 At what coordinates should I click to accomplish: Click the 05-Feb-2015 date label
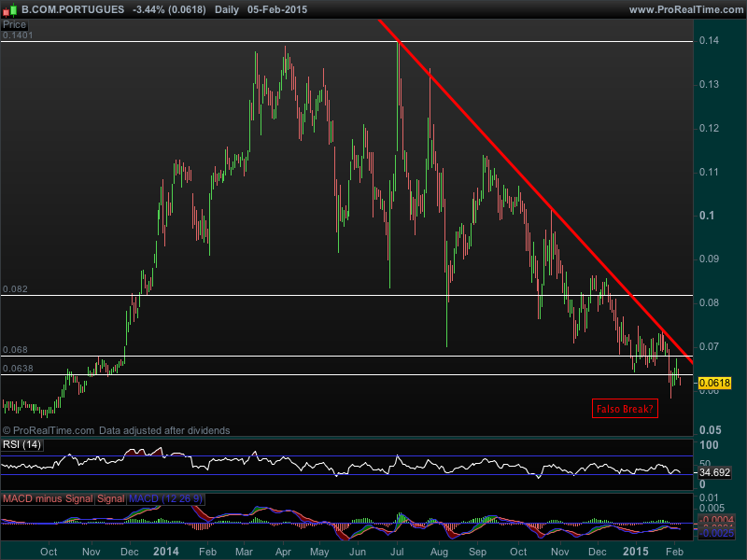click(x=277, y=9)
